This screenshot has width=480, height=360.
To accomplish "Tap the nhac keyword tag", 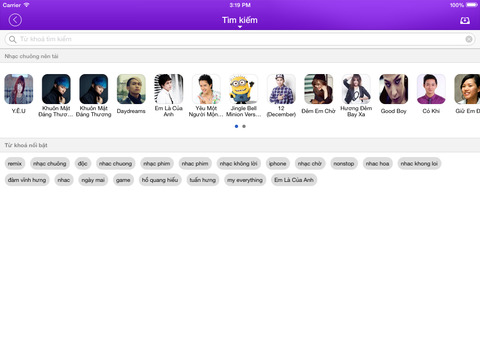I will [x=64, y=180].
